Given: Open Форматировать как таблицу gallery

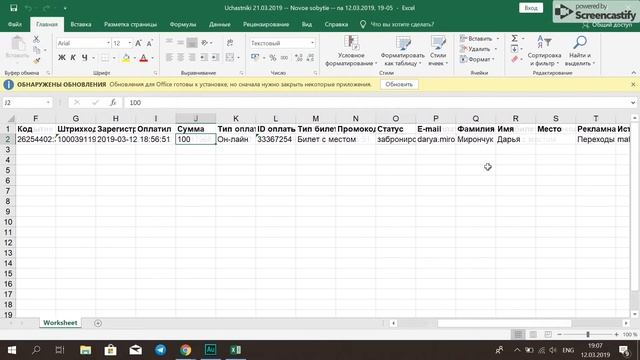Looking at the screenshot, I should [402, 51].
